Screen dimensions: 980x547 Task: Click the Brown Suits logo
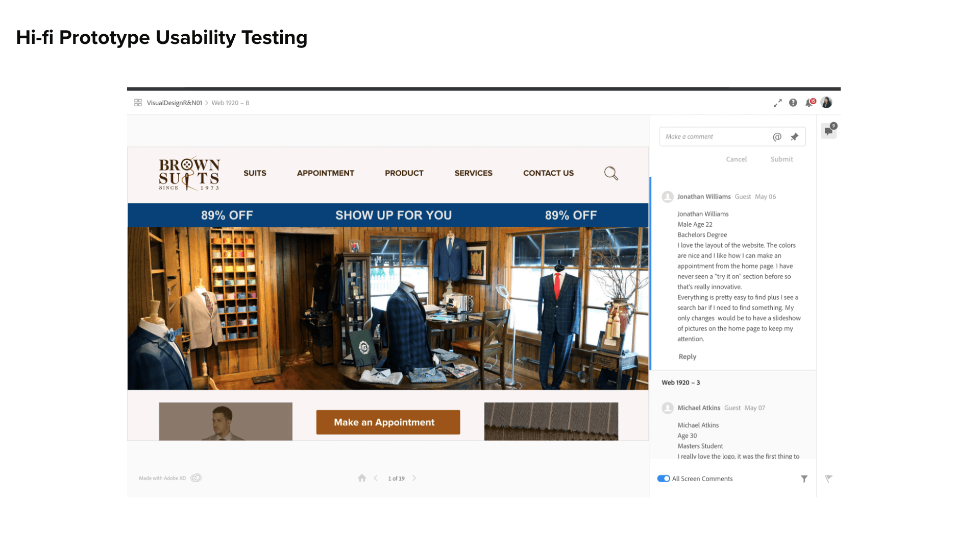point(189,174)
